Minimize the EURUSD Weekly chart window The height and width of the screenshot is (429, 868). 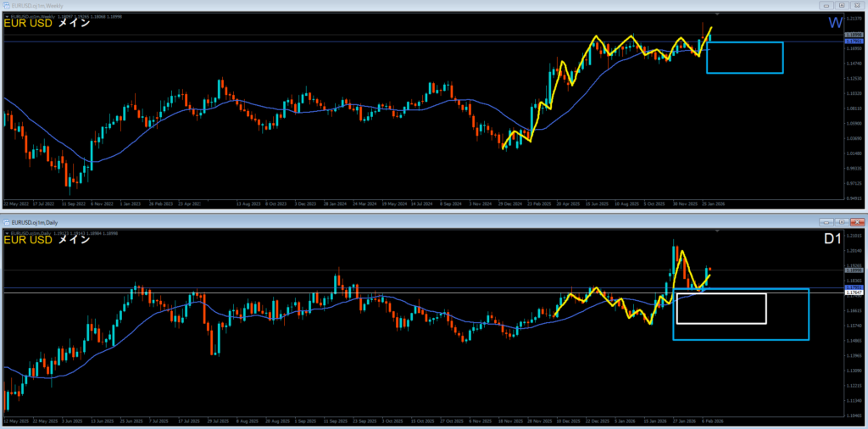(x=826, y=5)
